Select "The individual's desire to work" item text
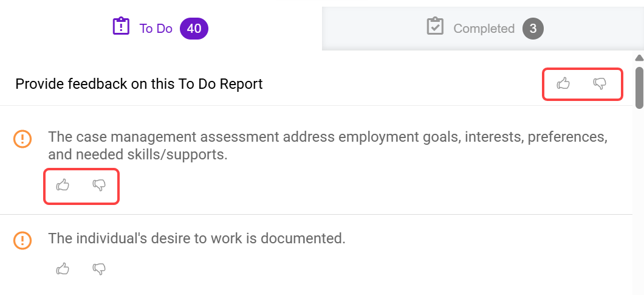Screen dimensions: 644x295 point(197,238)
